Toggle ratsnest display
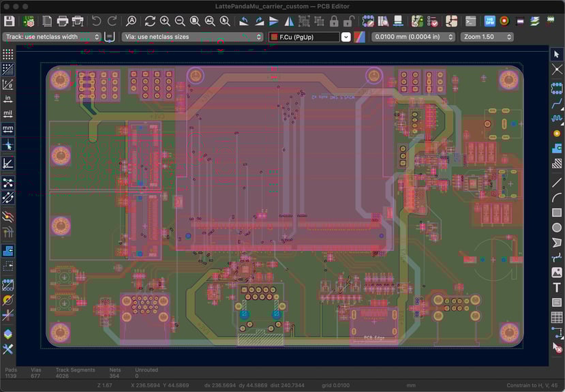The width and height of the screenshot is (565, 392). [8, 183]
